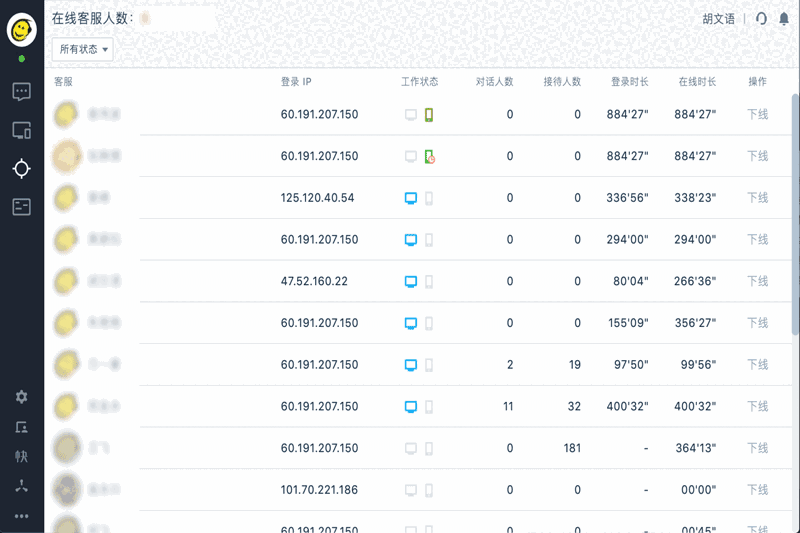This screenshot has width=800, height=533.
Task: Click blue desktop status icon for 47.52.160.22
Action: (410, 282)
